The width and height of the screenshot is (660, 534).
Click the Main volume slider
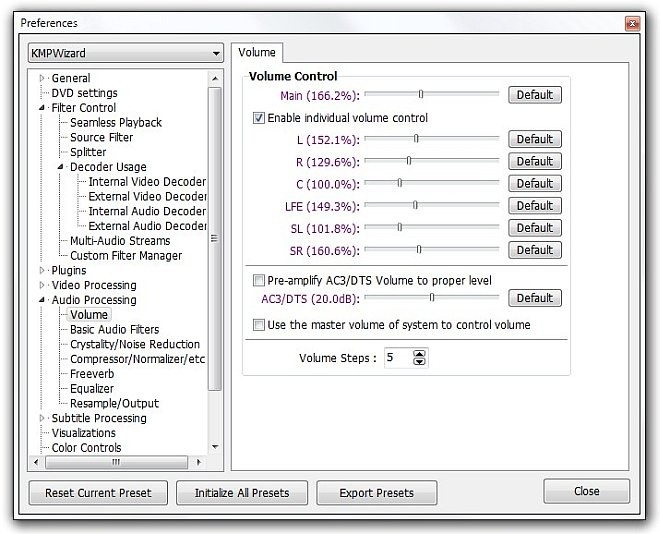421,95
